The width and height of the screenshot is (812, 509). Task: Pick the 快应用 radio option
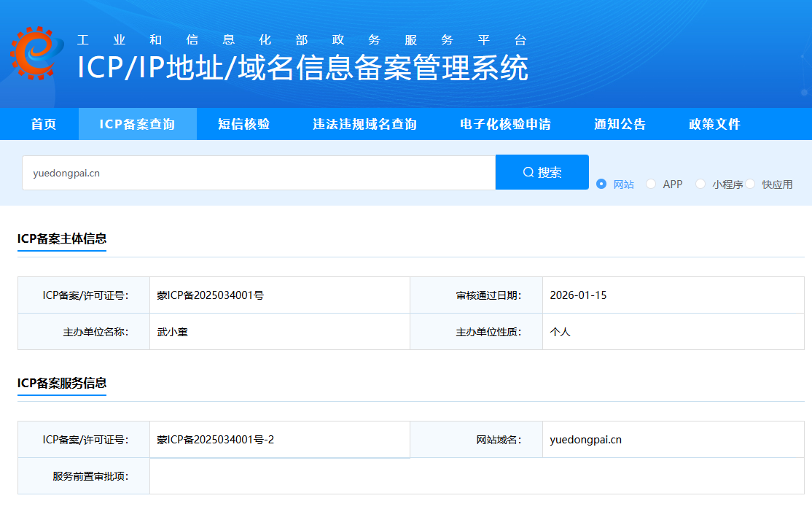click(x=750, y=184)
